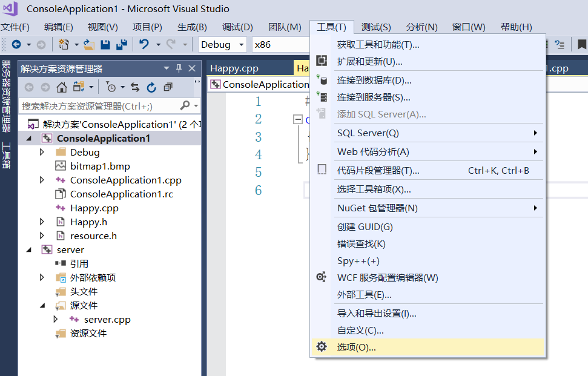Expand the Happy.h node
Screen dimensions: 588x376
point(42,222)
